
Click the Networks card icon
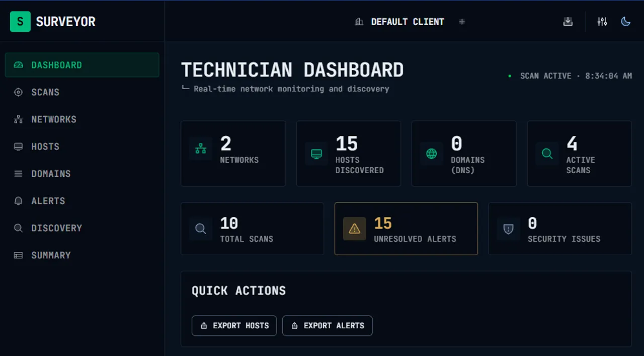click(x=201, y=149)
